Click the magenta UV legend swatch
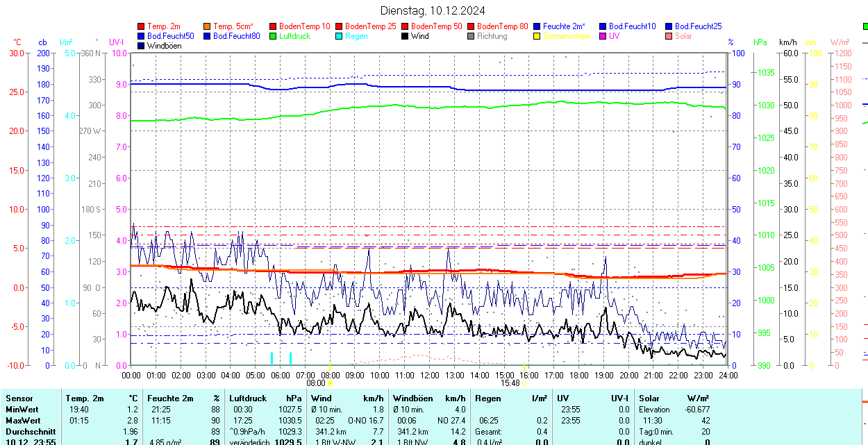 point(603,36)
